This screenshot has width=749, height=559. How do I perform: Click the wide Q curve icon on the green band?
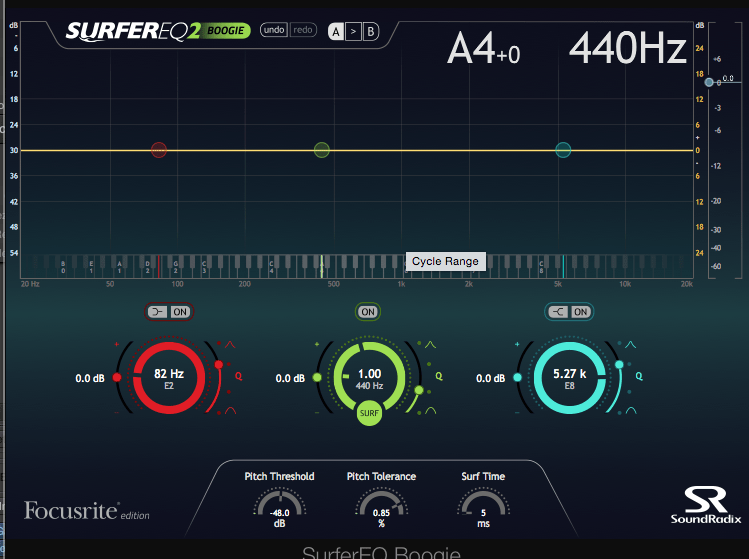pyautogui.click(x=430, y=410)
